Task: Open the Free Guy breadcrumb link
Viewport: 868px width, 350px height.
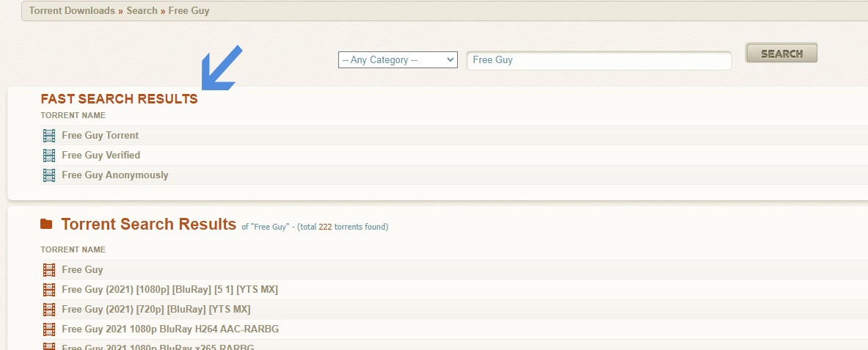Action: [189, 10]
